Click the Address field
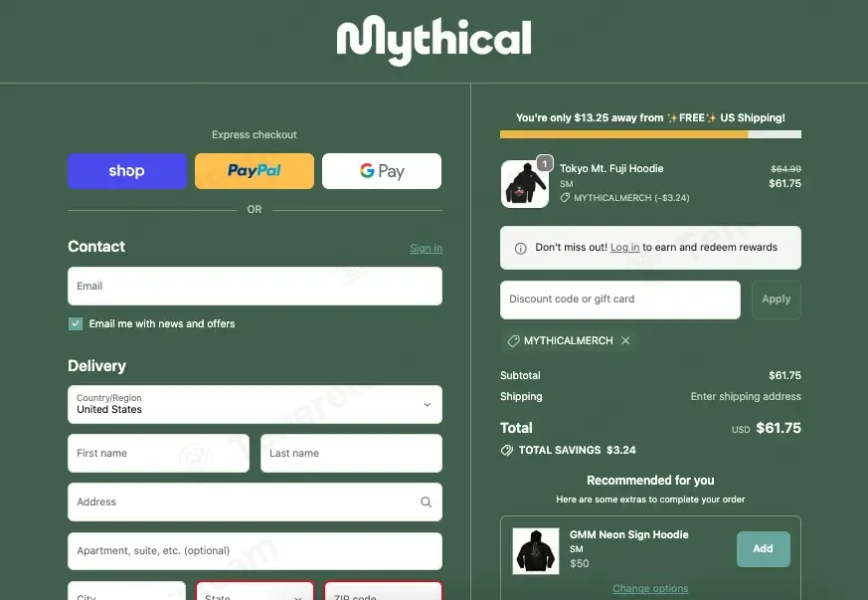The width and height of the screenshot is (868, 600). tap(255, 501)
